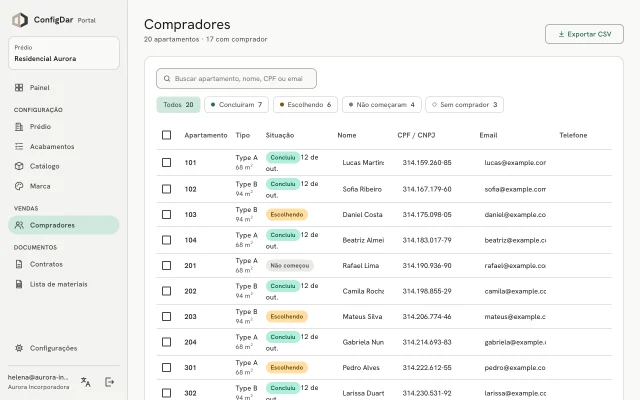Click the Configurações gear icon
Viewport: 640px width, 400px height.
coord(19,348)
